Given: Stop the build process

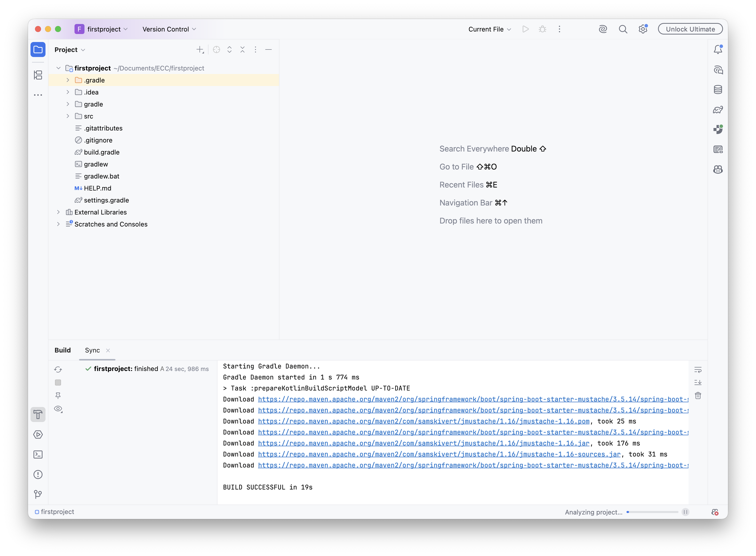Looking at the screenshot, I should 58,383.
